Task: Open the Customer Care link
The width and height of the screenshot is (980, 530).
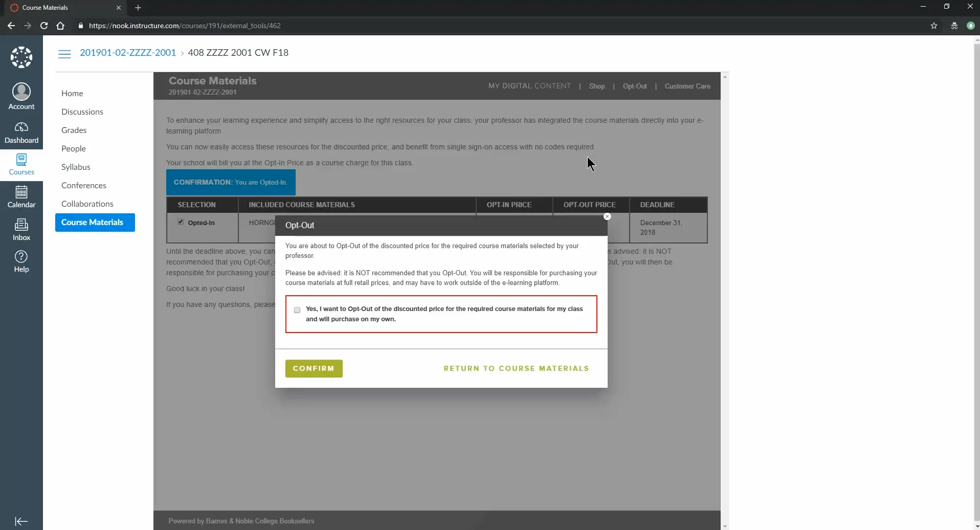Action: [686, 86]
